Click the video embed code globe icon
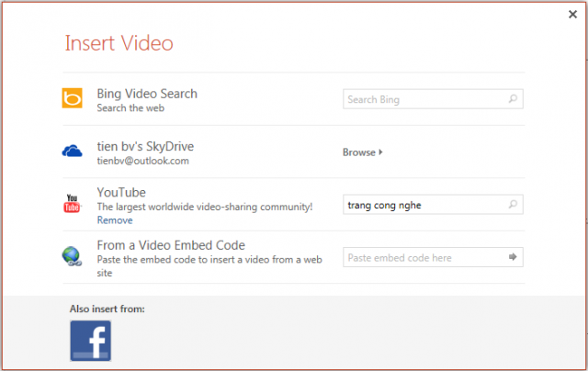 point(73,256)
